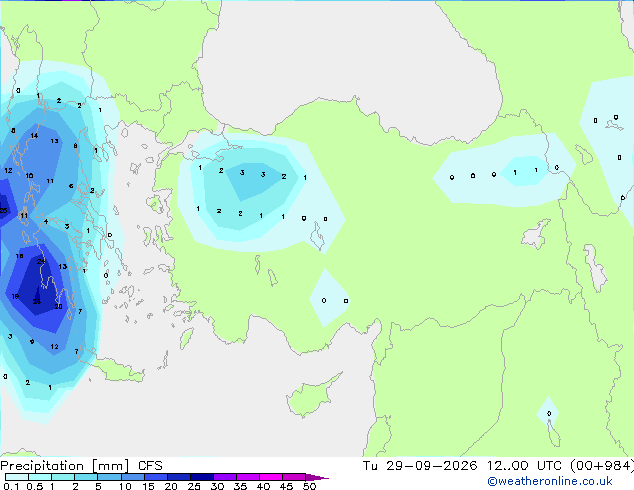Click the forecast date 'Tu 29-09-2026' text

pyautogui.click(x=420, y=466)
